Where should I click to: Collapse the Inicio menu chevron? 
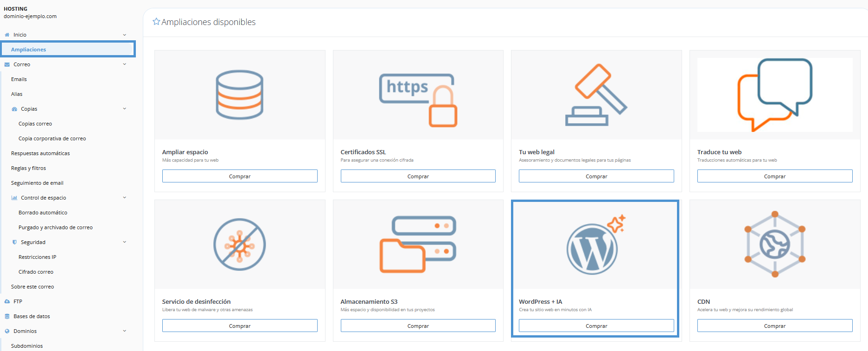pyautogui.click(x=124, y=35)
